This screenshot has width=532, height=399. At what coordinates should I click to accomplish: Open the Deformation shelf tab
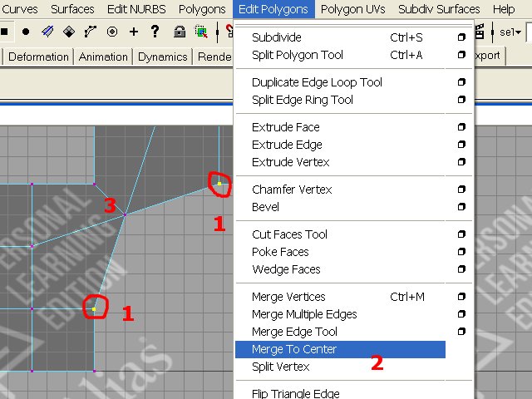(x=38, y=57)
